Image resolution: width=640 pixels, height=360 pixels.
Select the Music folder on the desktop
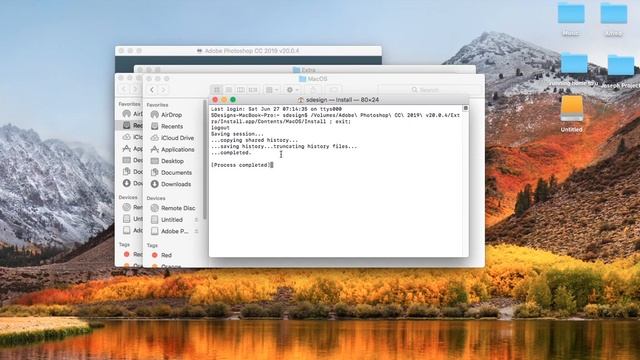click(x=571, y=20)
